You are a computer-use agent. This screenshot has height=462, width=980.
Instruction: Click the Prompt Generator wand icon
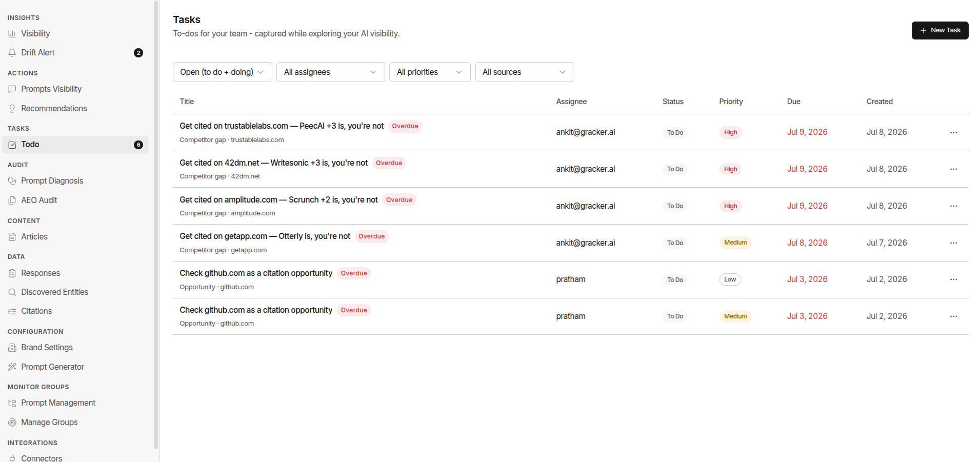pos(12,367)
